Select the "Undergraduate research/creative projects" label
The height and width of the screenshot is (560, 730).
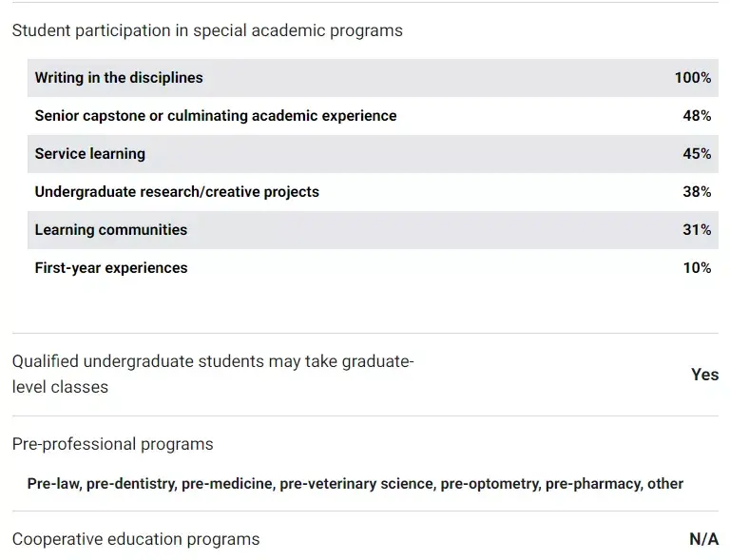click(x=177, y=192)
